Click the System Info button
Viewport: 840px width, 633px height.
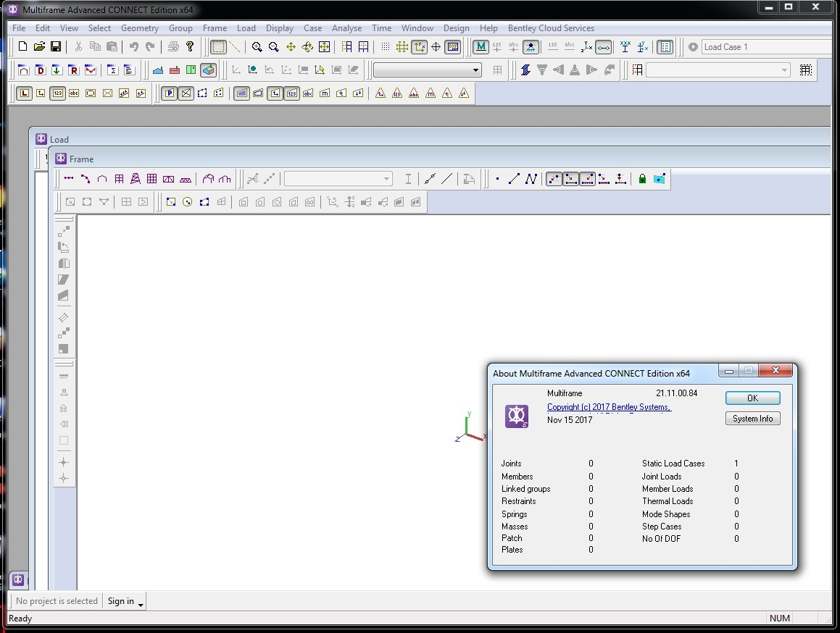[753, 418]
